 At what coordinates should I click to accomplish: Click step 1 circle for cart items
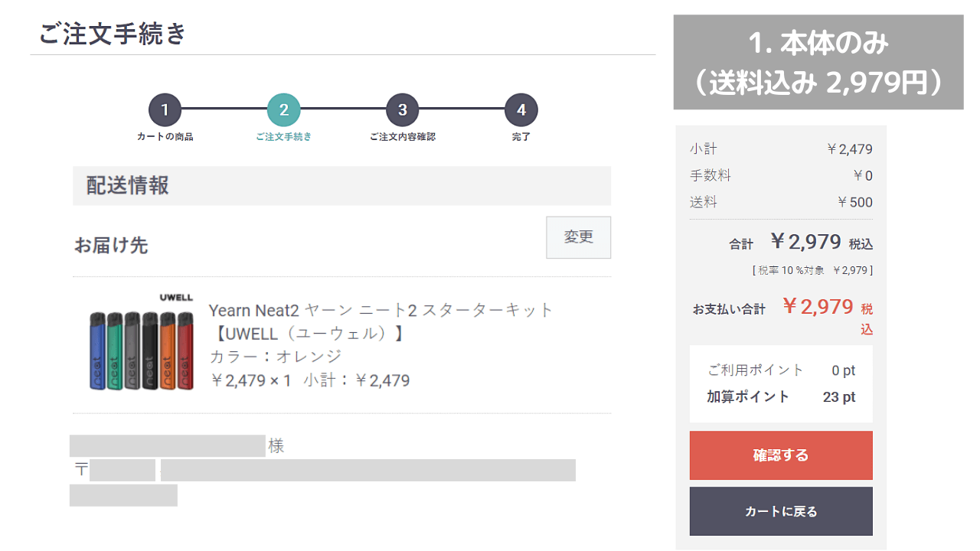165,110
